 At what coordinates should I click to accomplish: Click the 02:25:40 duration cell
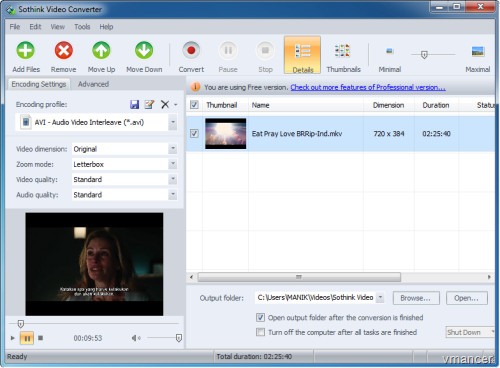(436, 134)
